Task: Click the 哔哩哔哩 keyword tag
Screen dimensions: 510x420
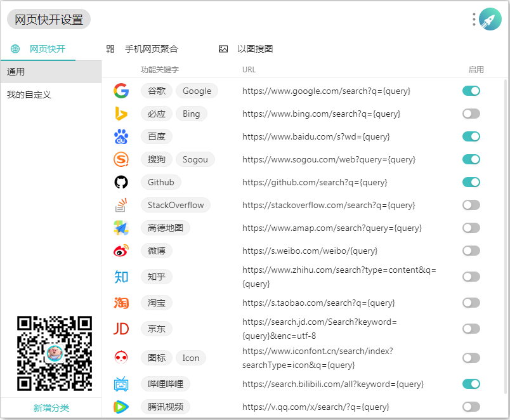Action: pyautogui.click(x=165, y=384)
